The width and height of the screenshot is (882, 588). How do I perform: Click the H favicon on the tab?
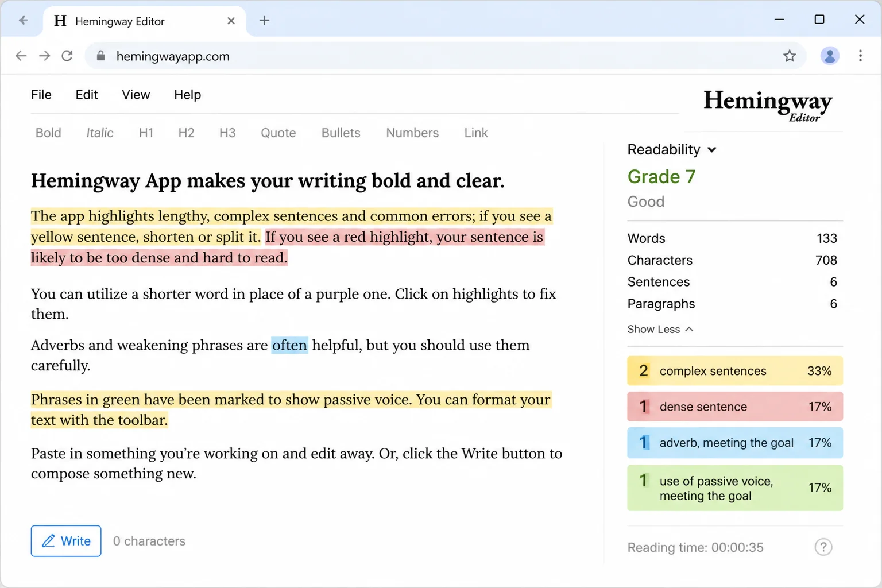(x=60, y=21)
